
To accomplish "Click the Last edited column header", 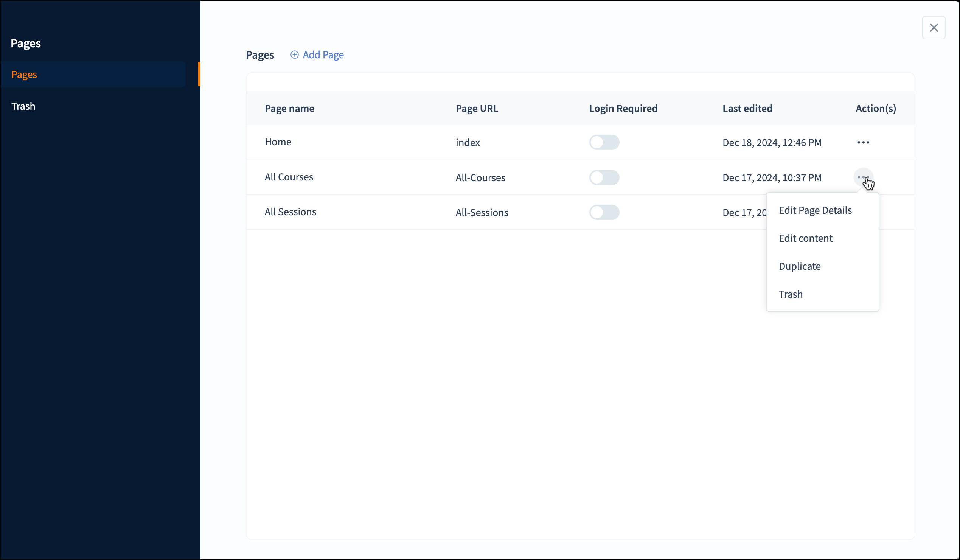I will pyautogui.click(x=747, y=109).
